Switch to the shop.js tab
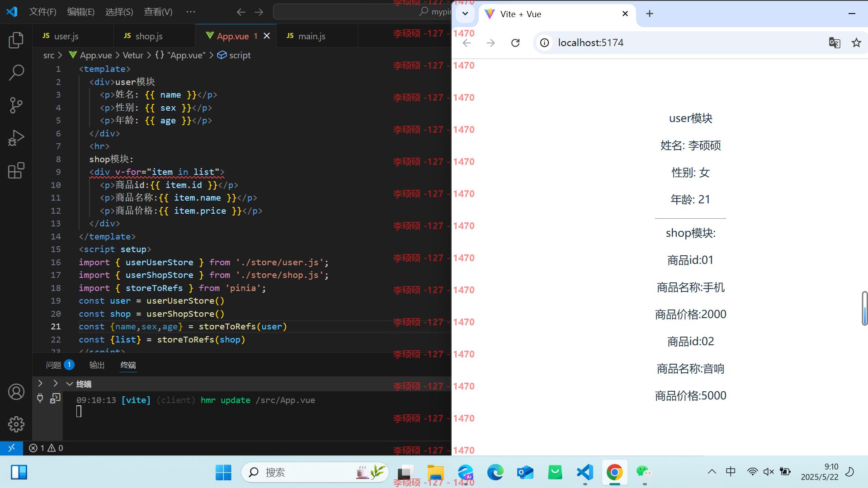 point(154,36)
